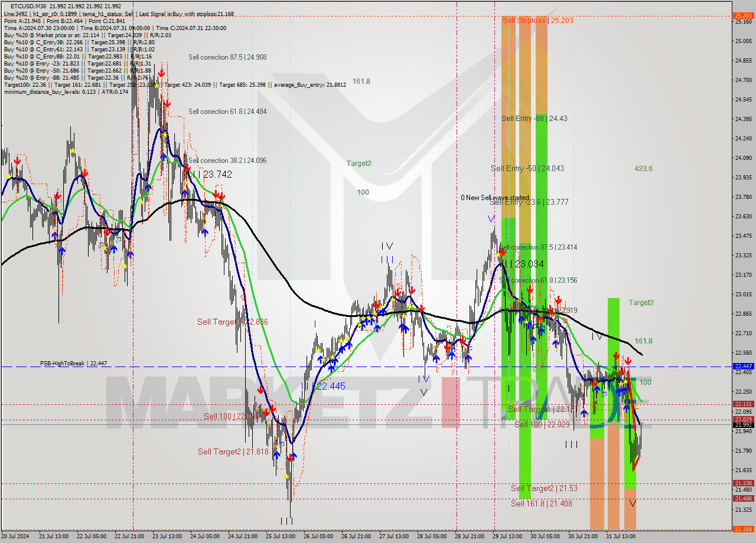
Task: Click the red 22.151 price-axis tag
Action: click(742, 404)
